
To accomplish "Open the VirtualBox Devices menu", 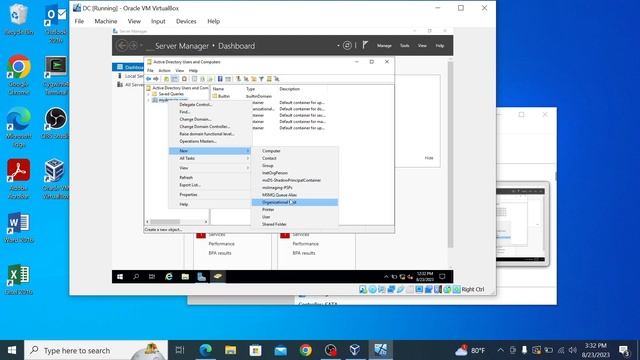I will pos(186,21).
